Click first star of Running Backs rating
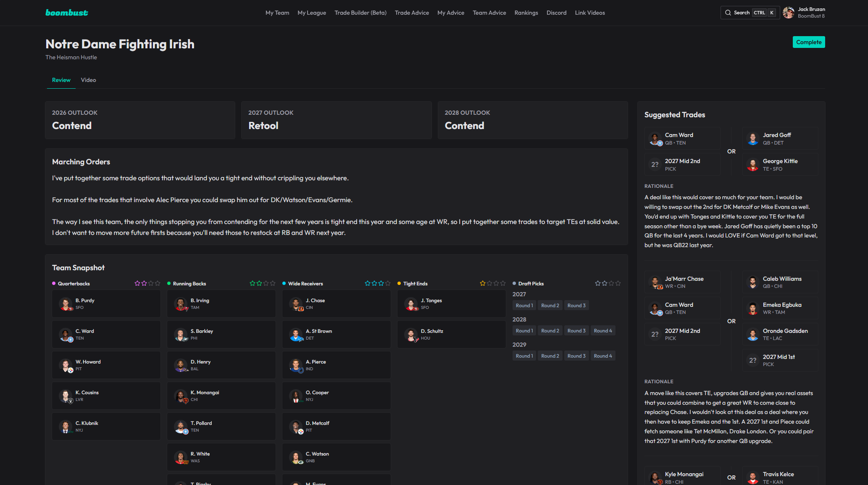Image resolution: width=868 pixels, height=485 pixels. [253, 284]
